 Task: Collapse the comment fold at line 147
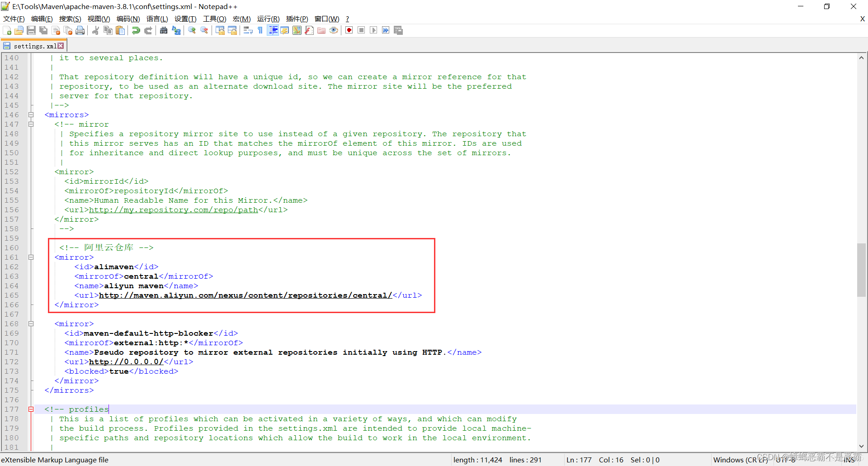coord(31,124)
